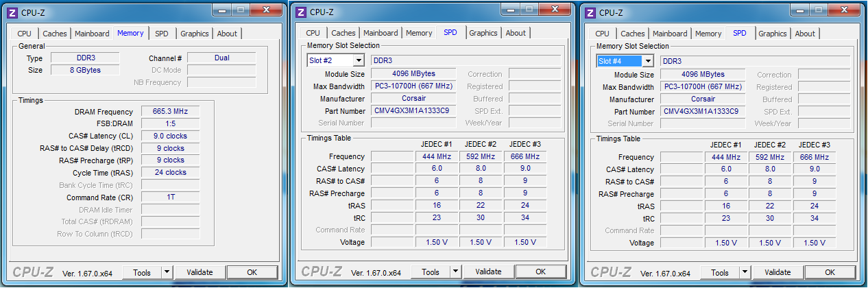
Task: Click the Tools button in the Slot #2 window
Action: pos(431,272)
